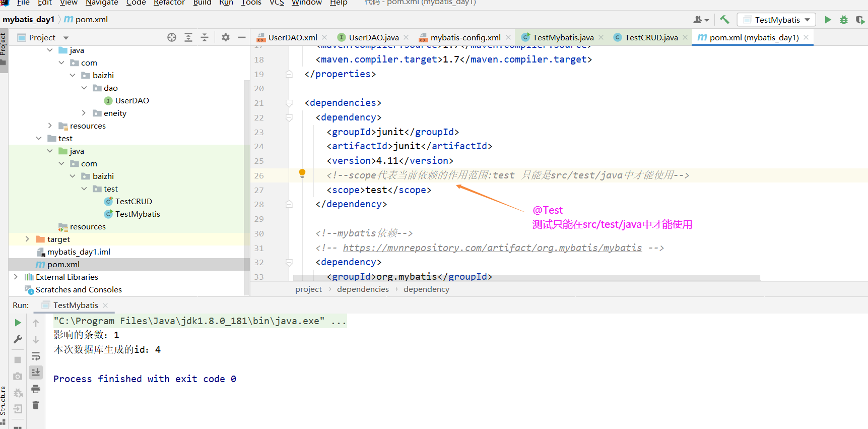Toggle soft-wrap in console output
Viewport: 868px width, 429px height.
click(36, 356)
